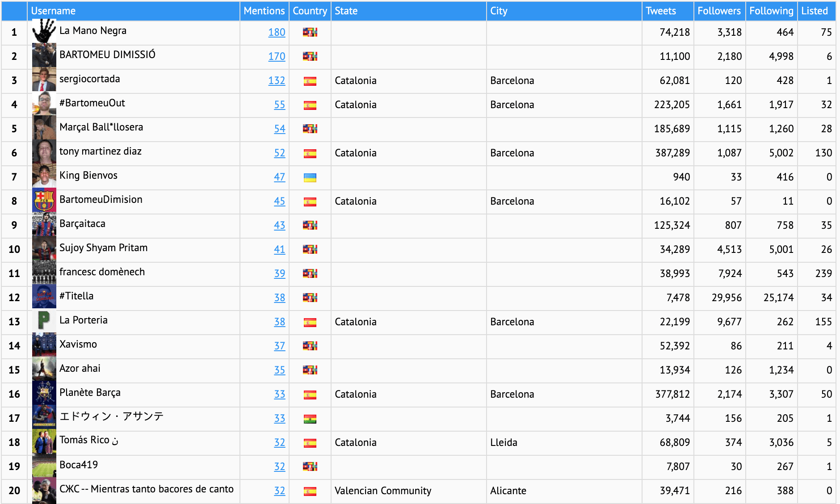Select the Planète Barça username cell

click(90, 392)
